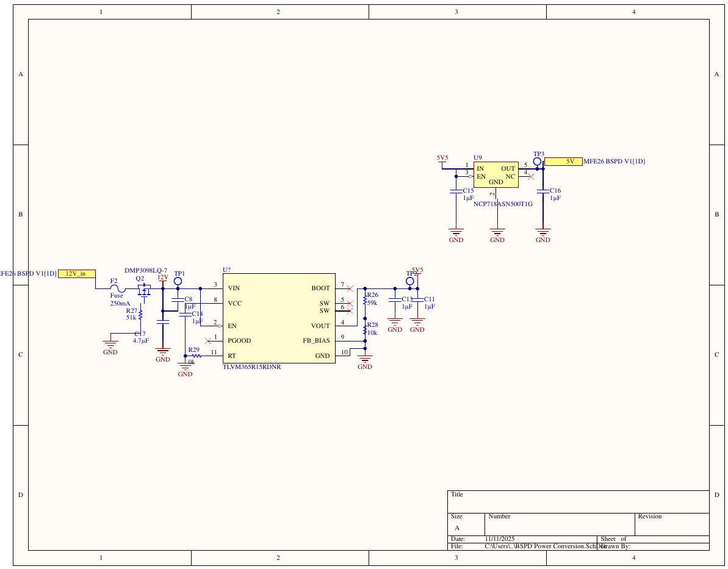Select the TLVM365R15RDNR part number text
The width and height of the screenshot is (728, 569).
point(251,367)
